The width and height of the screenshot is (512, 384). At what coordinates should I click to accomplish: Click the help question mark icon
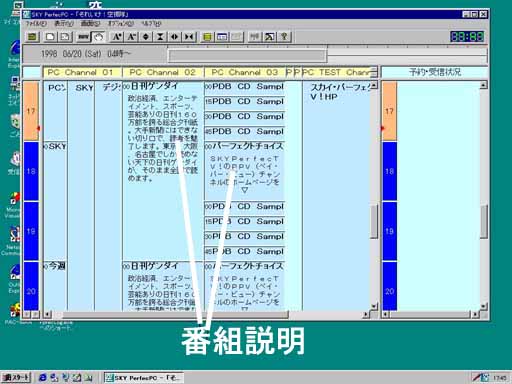point(284,37)
